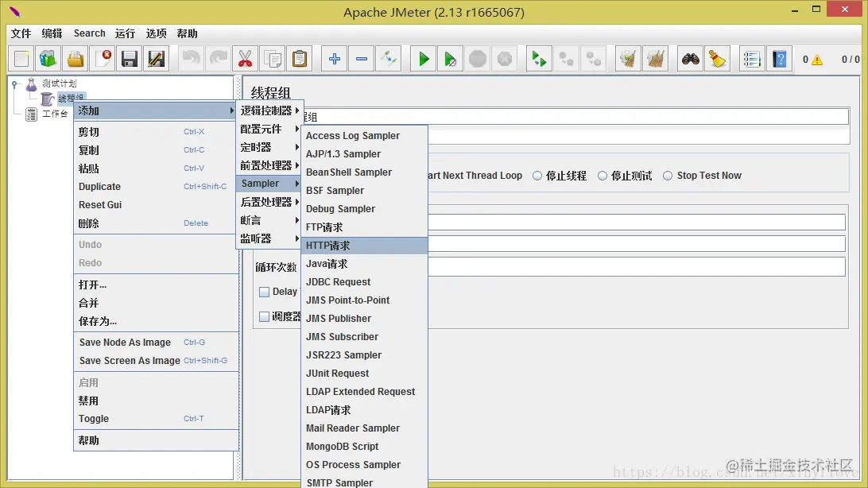Viewport: 868px width, 488px height.
Task: Click Duplicate in context menu
Action: (156, 187)
